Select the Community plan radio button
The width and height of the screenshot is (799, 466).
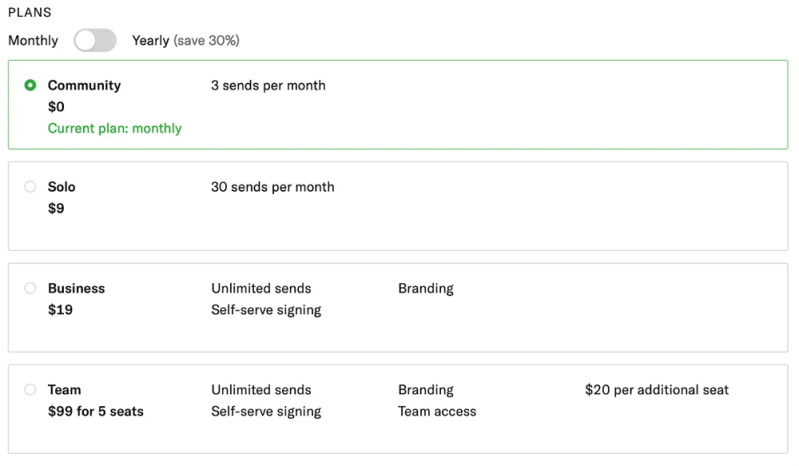point(30,85)
